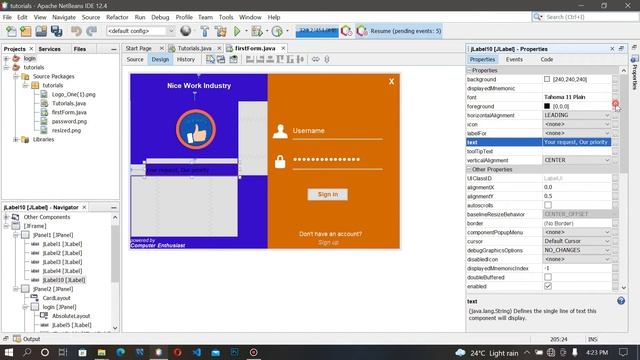Switch to the Code tab in Properties
Viewport: 640px width, 360px height.
click(547, 60)
